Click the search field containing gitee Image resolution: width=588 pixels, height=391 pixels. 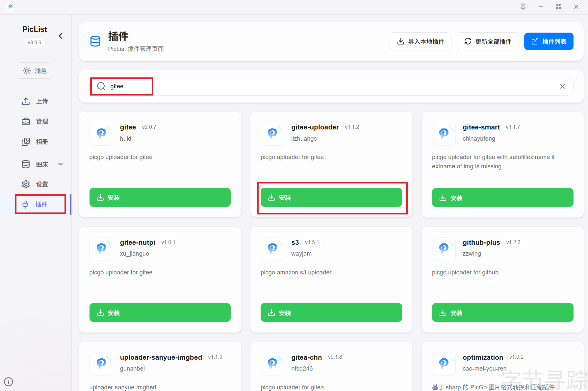332,86
